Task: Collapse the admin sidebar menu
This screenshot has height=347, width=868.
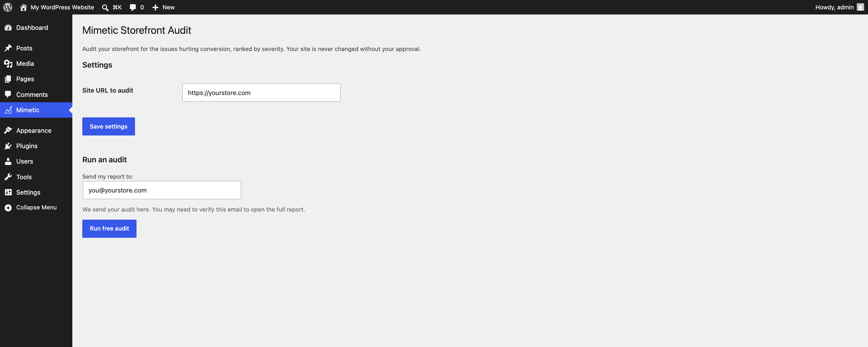Action: (36, 207)
